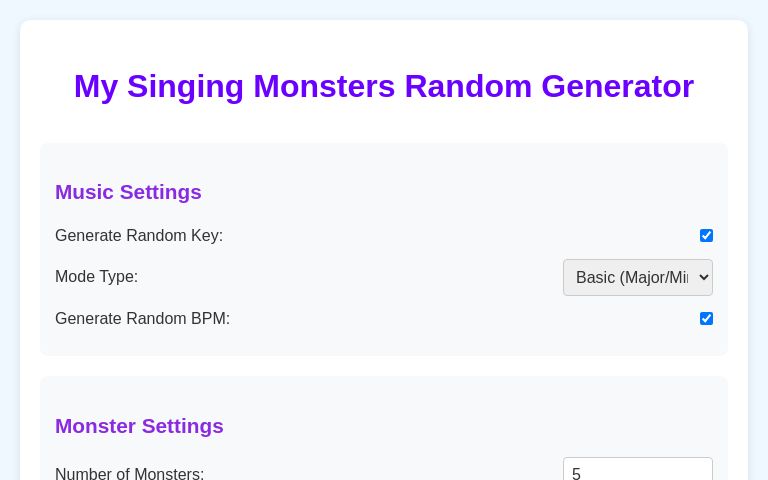The image size is (768, 480).
Task: Open the Mode Type dropdown
Action: pyautogui.click(x=637, y=278)
